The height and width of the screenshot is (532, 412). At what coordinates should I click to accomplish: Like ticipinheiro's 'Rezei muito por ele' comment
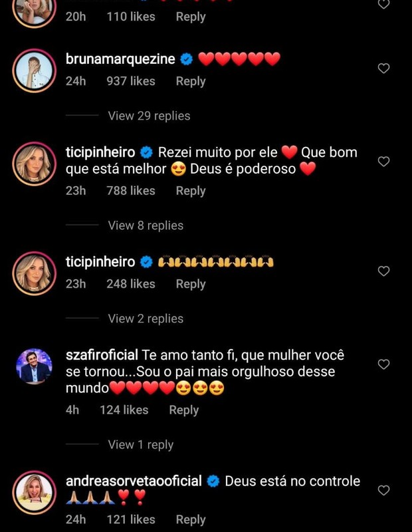coord(383,162)
